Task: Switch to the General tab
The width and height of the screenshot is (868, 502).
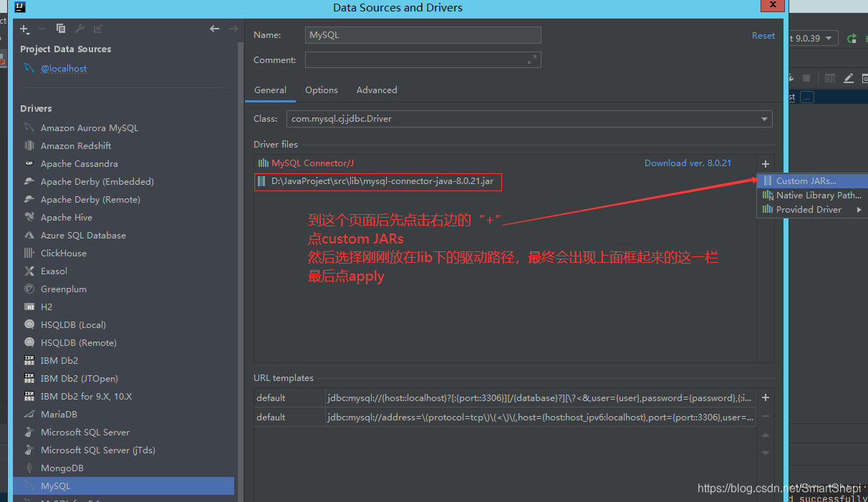Action: pyautogui.click(x=270, y=90)
